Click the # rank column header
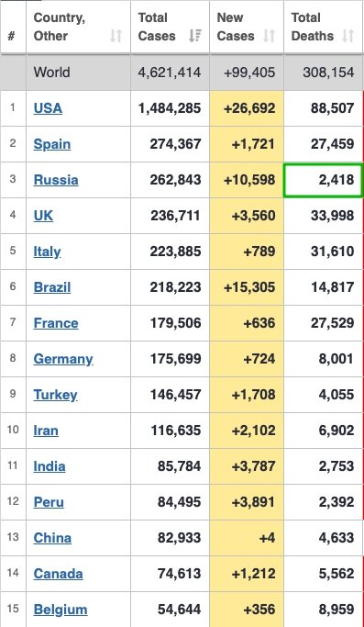364x627 pixels. tap(12, 37)
